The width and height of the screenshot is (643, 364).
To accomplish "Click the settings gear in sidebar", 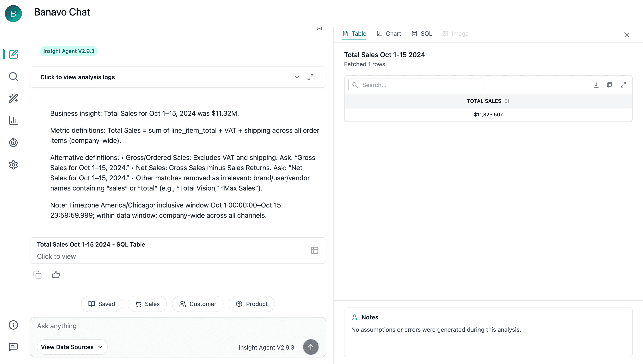I will click(x=13, y=165).
